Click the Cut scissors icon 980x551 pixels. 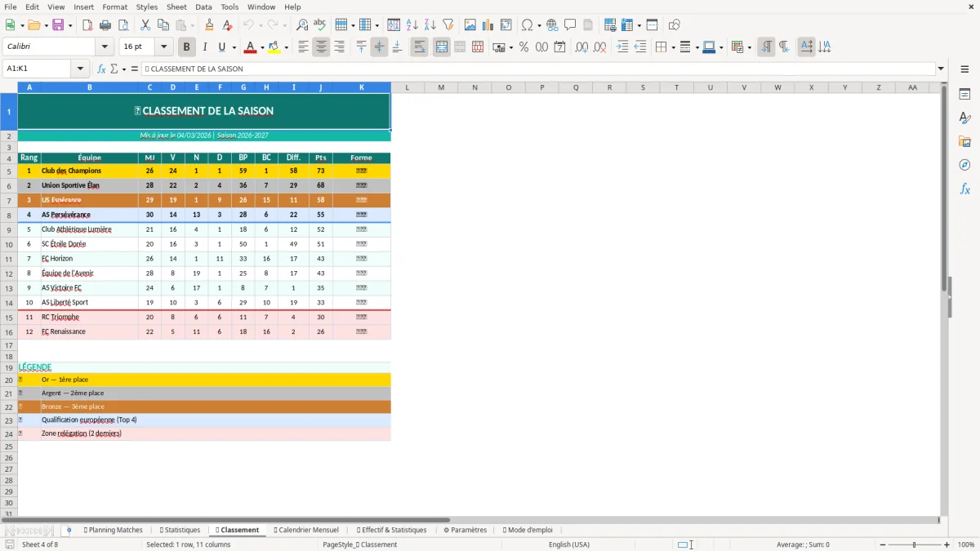145,25
